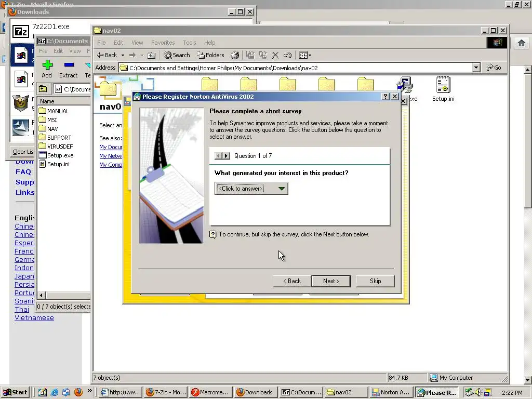Click the Move To icon in nav02 toolbar
The height and width of the screenshot is (399, 532).
coord(250,55)
